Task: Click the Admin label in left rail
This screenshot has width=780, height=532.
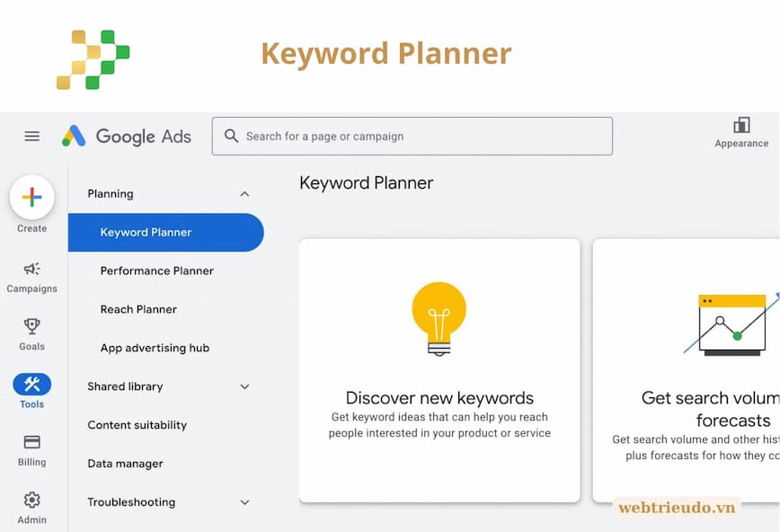Action: pos(31,519)
